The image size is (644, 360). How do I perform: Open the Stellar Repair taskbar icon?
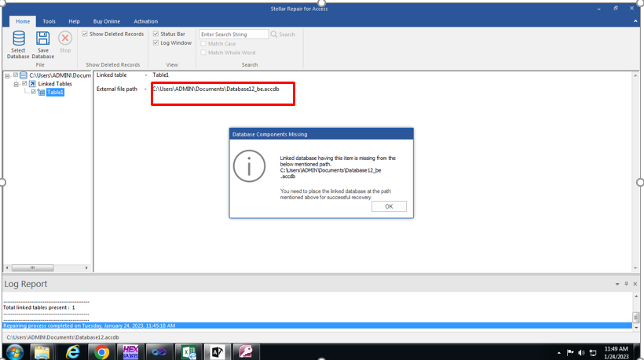[218, 352]
